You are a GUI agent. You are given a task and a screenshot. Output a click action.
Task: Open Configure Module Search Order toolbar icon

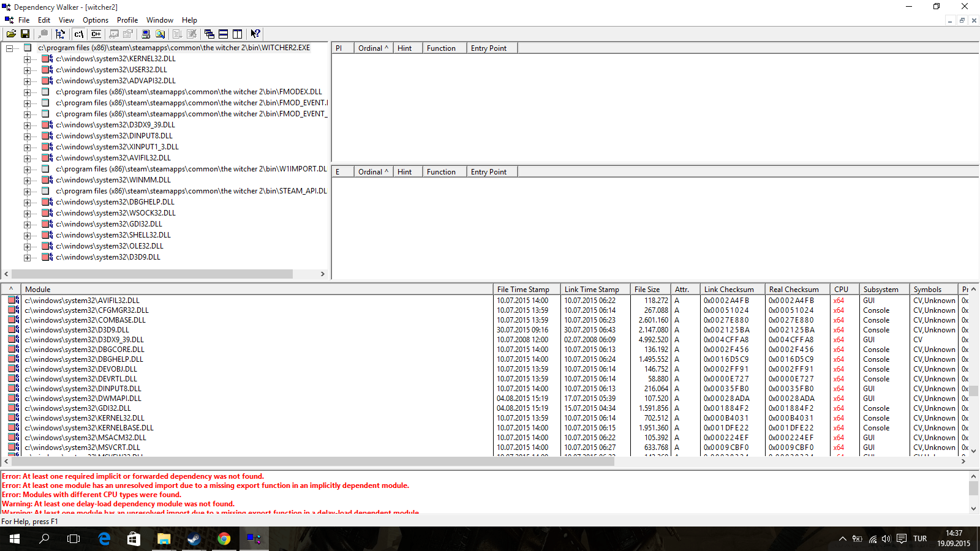160,34
